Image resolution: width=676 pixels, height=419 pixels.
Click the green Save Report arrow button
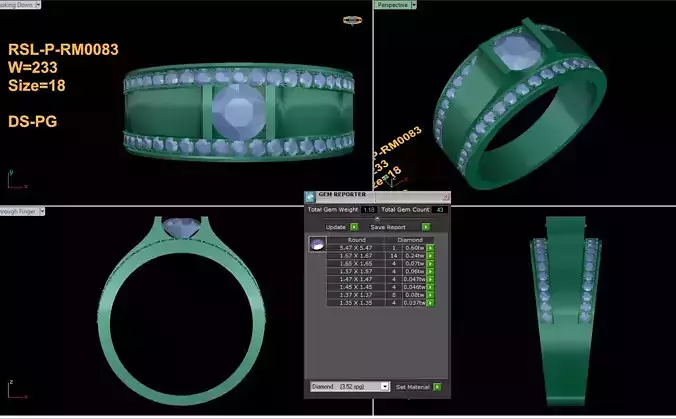[426, 227]
